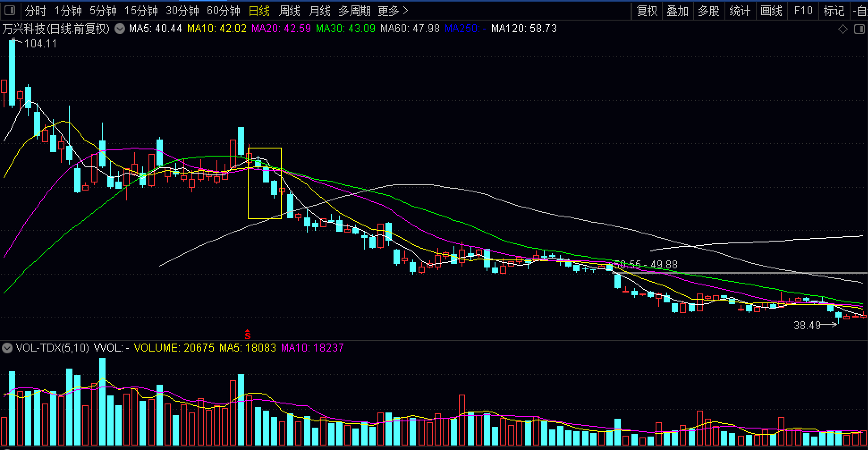868x450 pixels.
Task: Select the 日线 daily tab
Action: [x=259, y=11]
